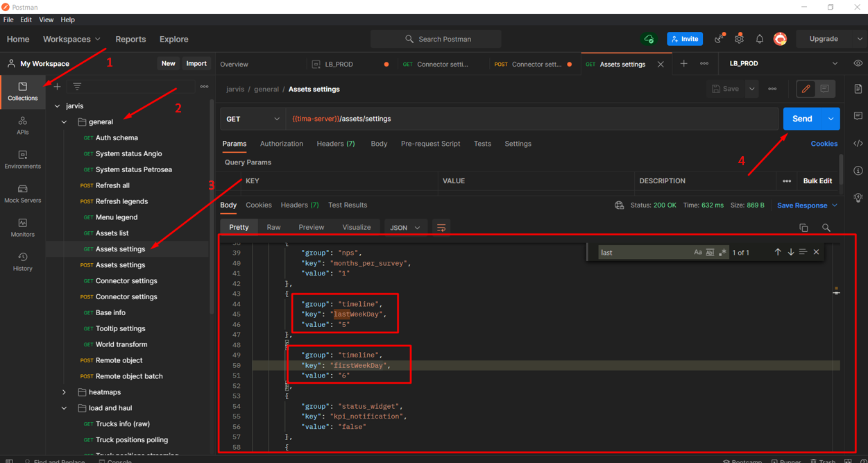
Task: Click the collections filter icon
Action: click(x=77, y=87)
